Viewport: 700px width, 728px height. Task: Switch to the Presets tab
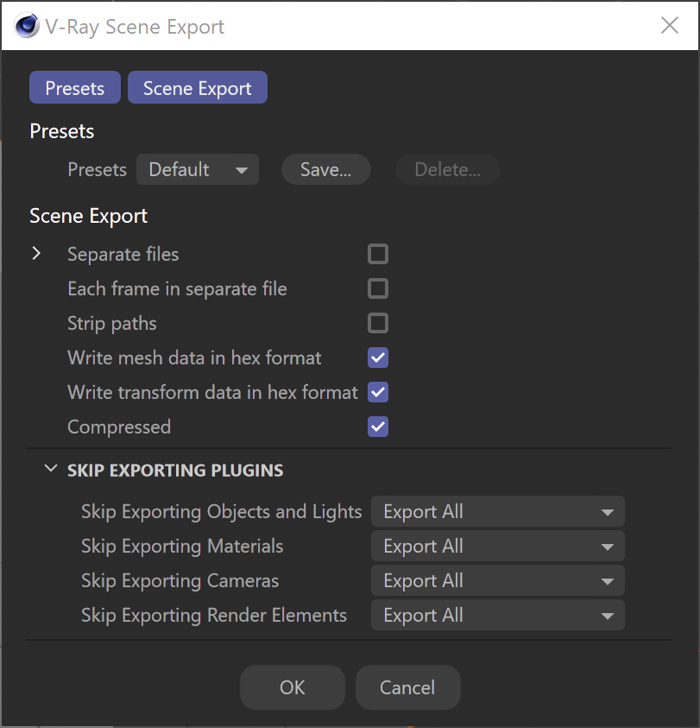[75, 88]
